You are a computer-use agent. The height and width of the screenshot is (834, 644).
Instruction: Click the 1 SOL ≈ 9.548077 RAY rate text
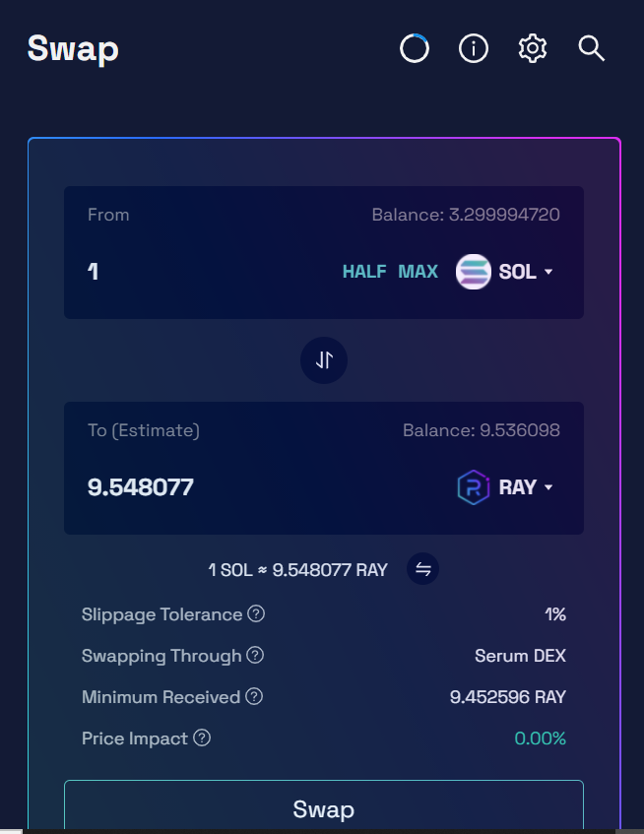[x=297, y=570]
